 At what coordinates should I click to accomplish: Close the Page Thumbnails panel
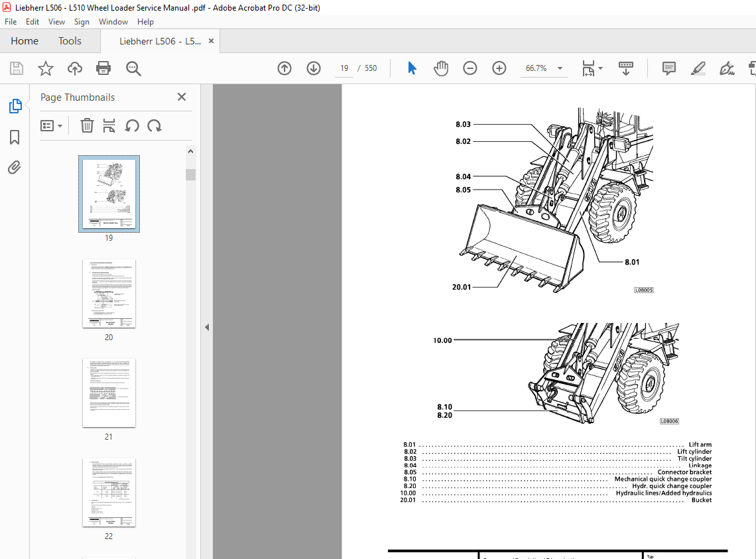[x=182, y=97]
